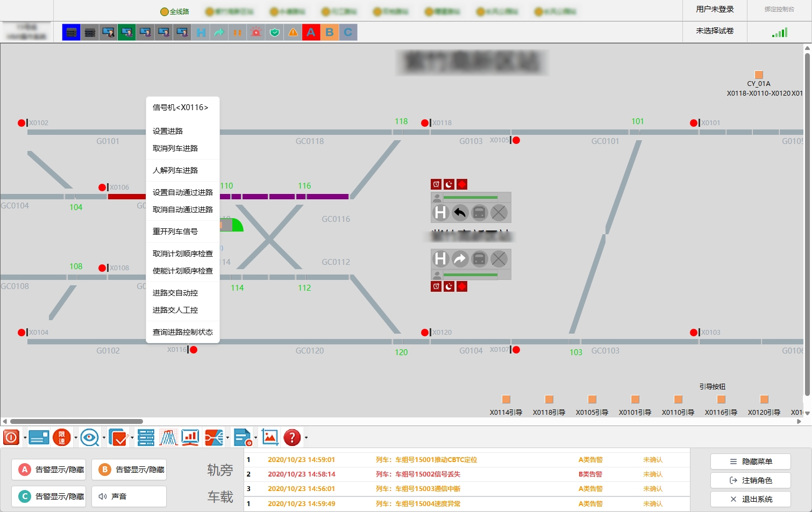Click the red A alarm filter swatch in toolbar
812x512 pixels.
[311, 32]
